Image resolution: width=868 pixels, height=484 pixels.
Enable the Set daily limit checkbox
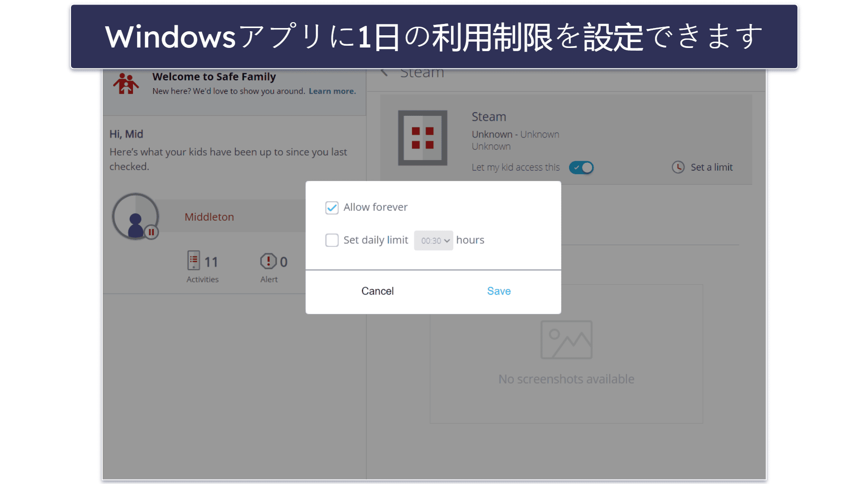(332, 240)
